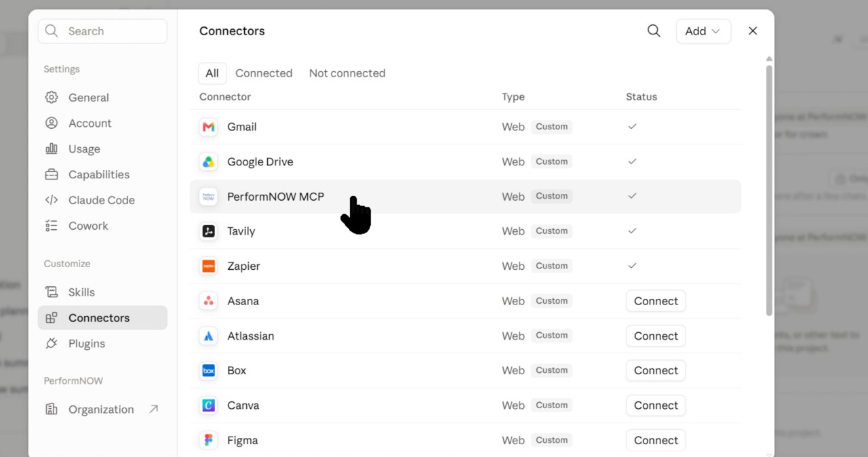Go to the Skills section
The width and height of the screenshot is (868, 457).
click(102, 292)
